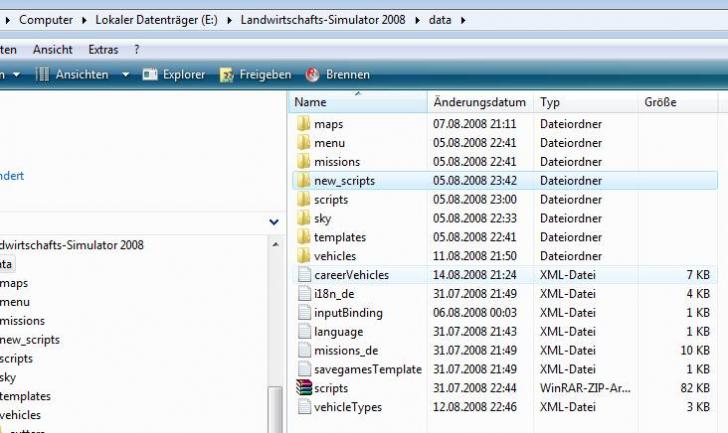Click the type WinRAR-ZIP-Ar... cell

585,388
